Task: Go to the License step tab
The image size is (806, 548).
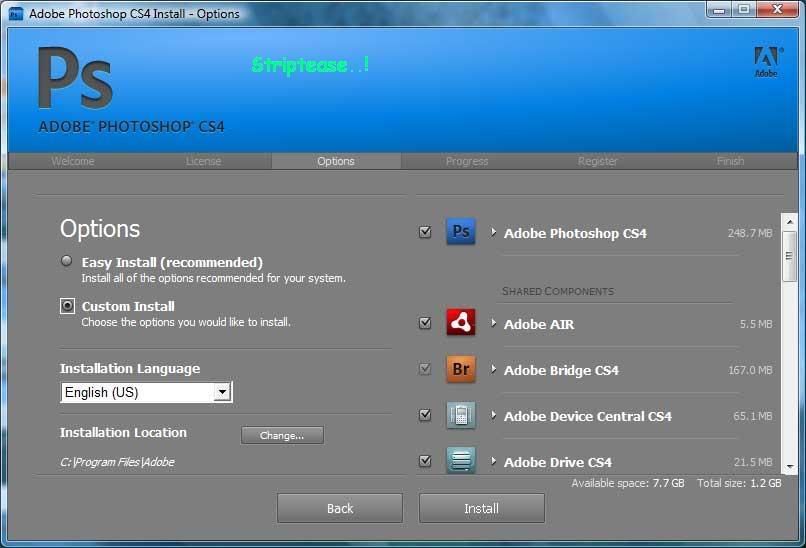Action: click(204, 161)
